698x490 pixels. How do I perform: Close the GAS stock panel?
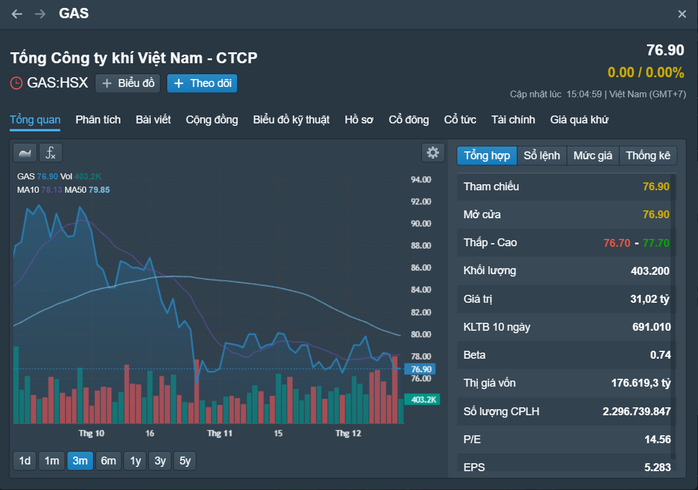[x=682, y=14]
